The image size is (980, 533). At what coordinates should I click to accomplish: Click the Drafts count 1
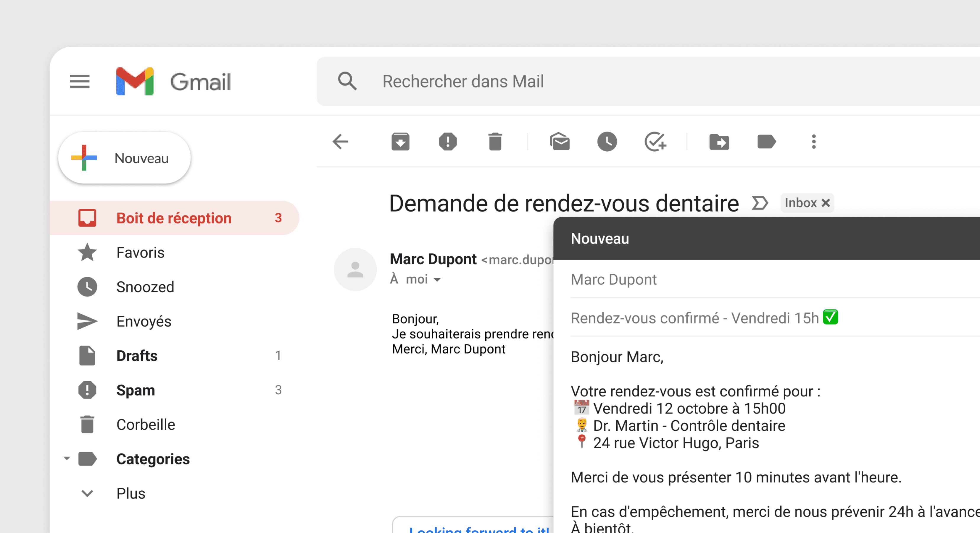tap(278, 356)
